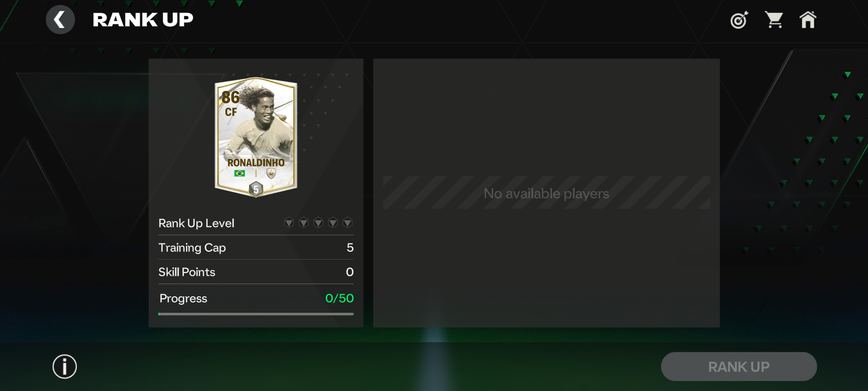Open the objectives target icon
868x391 pixels.
[739, 20]
